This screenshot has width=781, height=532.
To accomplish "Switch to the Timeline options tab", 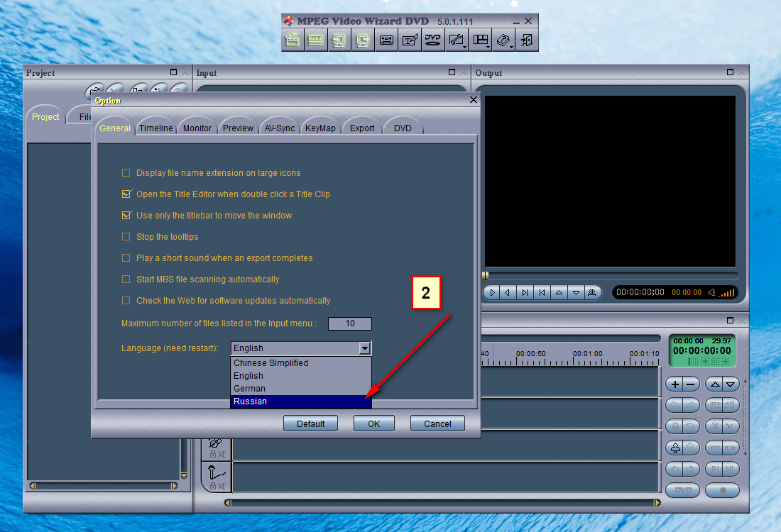I will pos(156,128).
